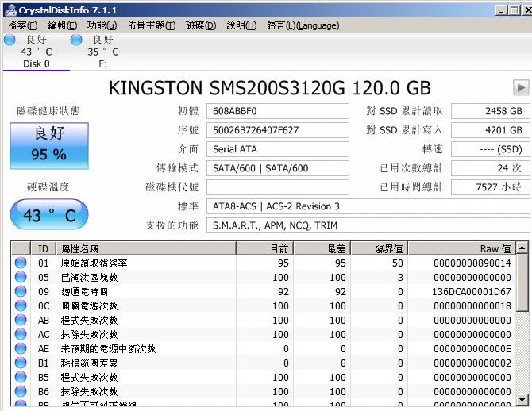Screen dimensions: 532x411
Task: Click raw value 136DCA00001D67
Action: point(472,292)
